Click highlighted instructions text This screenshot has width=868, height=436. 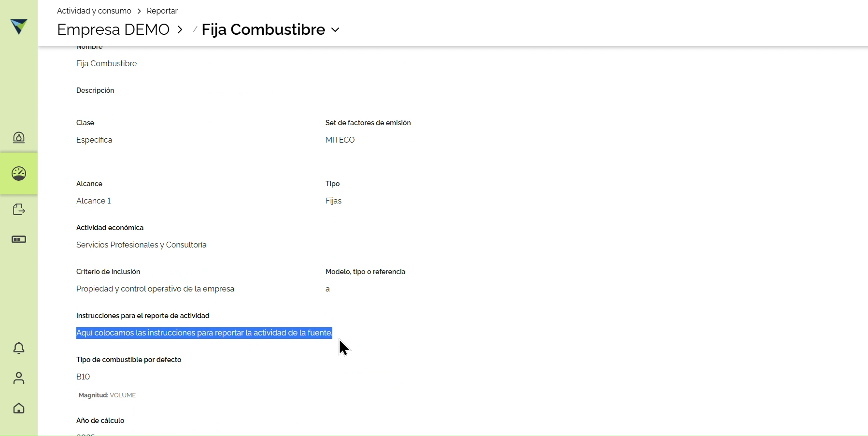coord(204,333)
